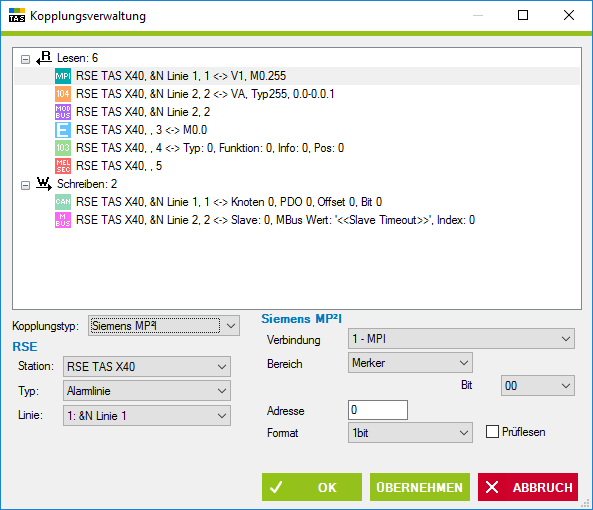Click the green 103 protocol icon
This screenshot has width=593, height=510.
(x=63, y=148)
